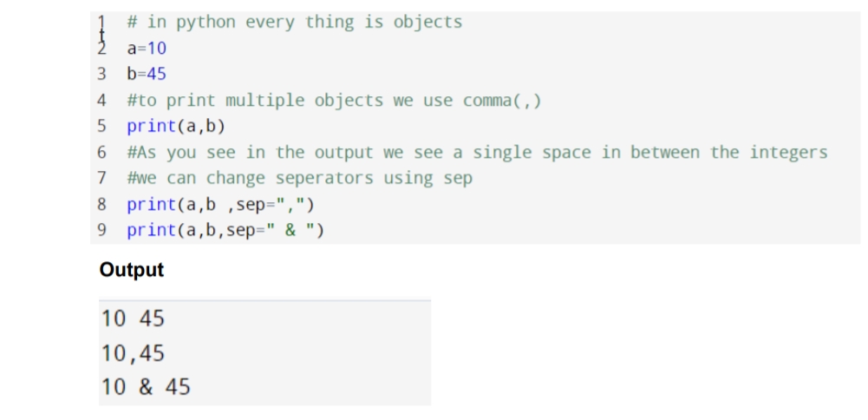Click the comment about single space between integers
868x420 pixels.
point(477,152)
